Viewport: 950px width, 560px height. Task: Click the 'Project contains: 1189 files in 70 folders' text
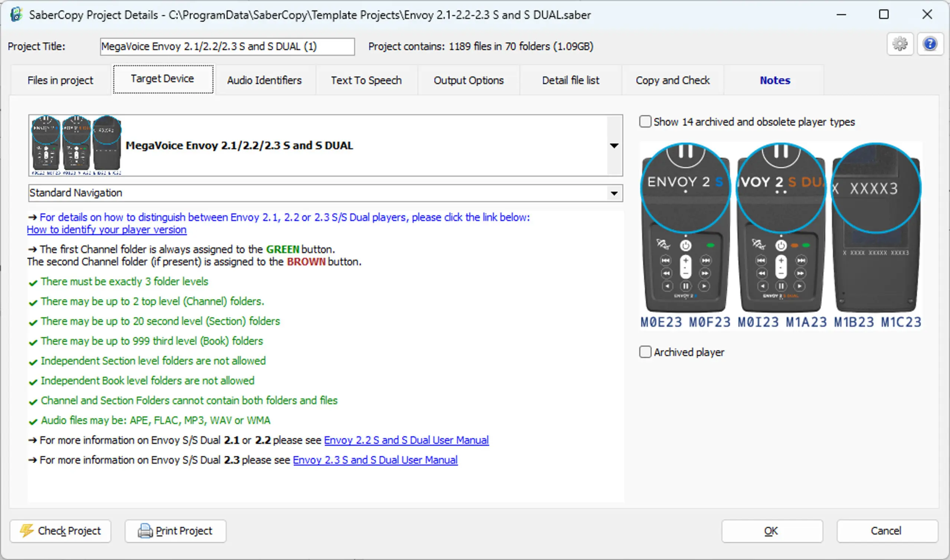481,46
